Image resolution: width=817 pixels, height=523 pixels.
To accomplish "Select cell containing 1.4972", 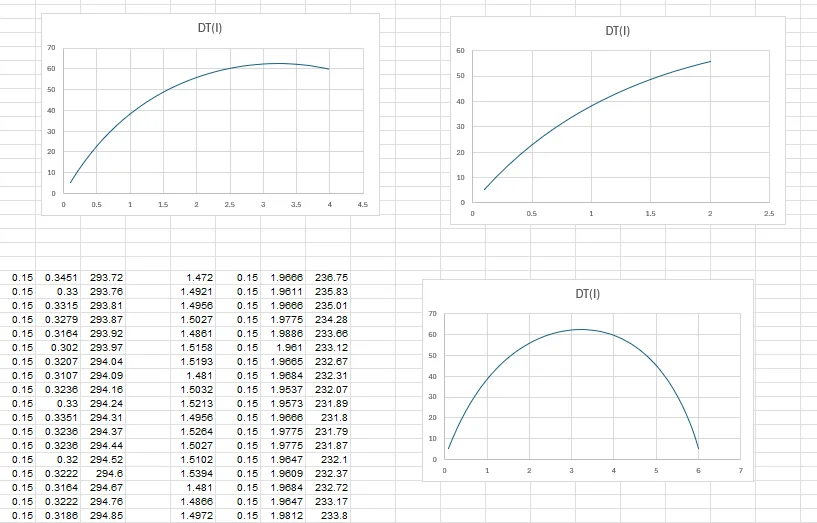I will tap(193, 516).
